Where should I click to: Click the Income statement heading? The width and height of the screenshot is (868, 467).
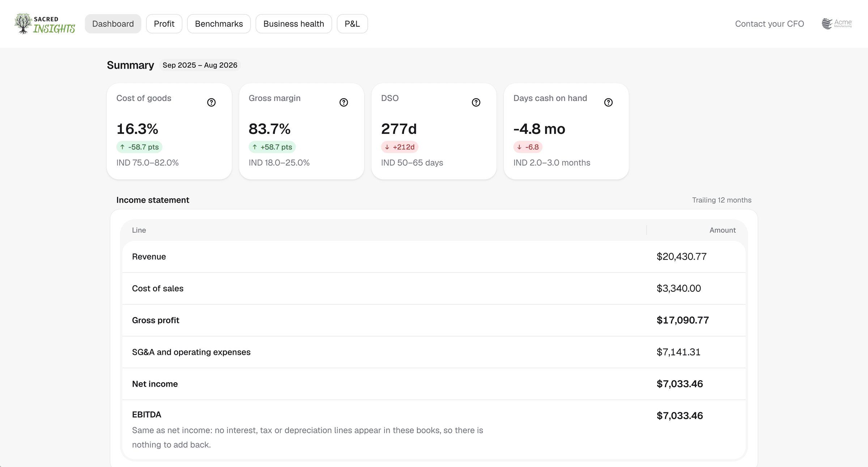pyautogui.click(x=153, y=200)
